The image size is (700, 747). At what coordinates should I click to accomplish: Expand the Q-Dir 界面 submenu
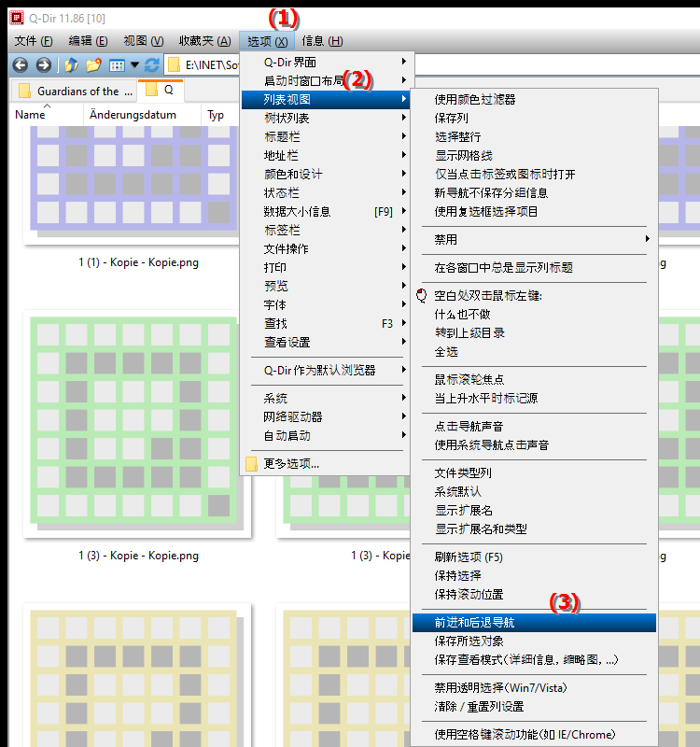(x=326, y=62)
